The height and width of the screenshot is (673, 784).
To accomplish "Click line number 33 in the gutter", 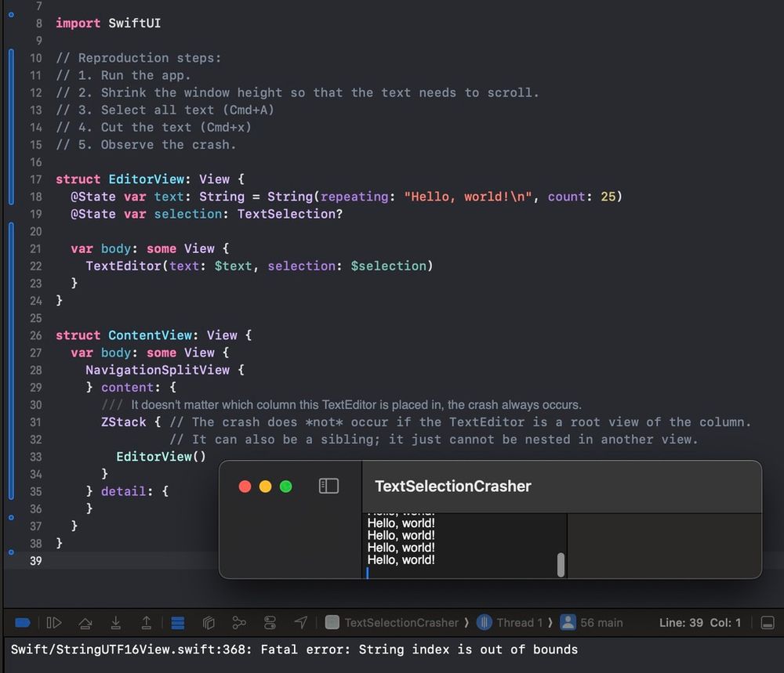I will point(35,457).
